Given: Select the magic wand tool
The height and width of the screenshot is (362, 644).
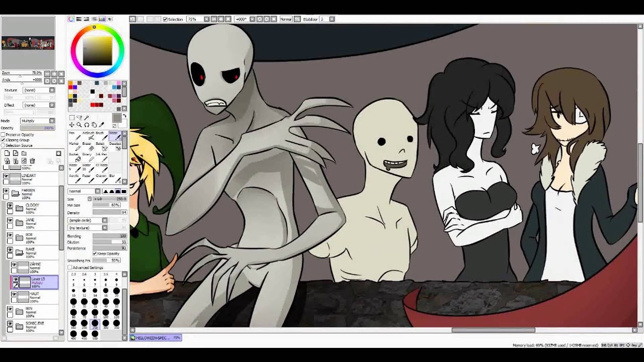Looking at the screenshot, I should point(87,118).
